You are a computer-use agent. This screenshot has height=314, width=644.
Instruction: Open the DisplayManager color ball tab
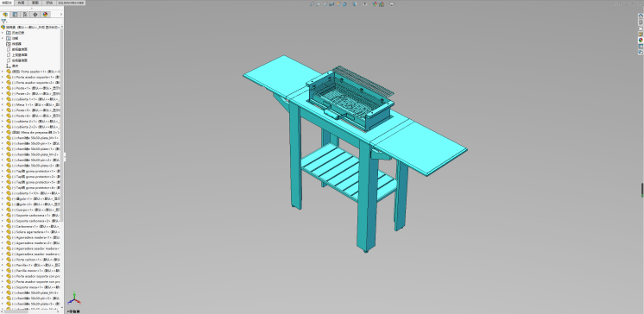[45, 15]
